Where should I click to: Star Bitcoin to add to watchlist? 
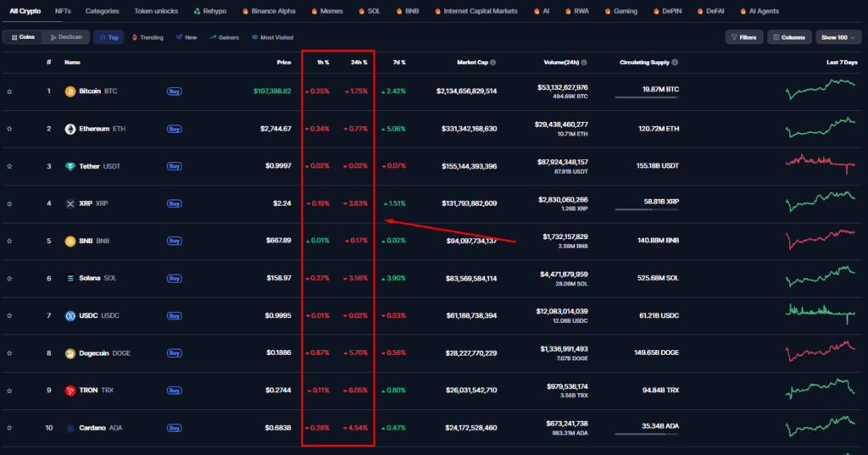point(9,92)
